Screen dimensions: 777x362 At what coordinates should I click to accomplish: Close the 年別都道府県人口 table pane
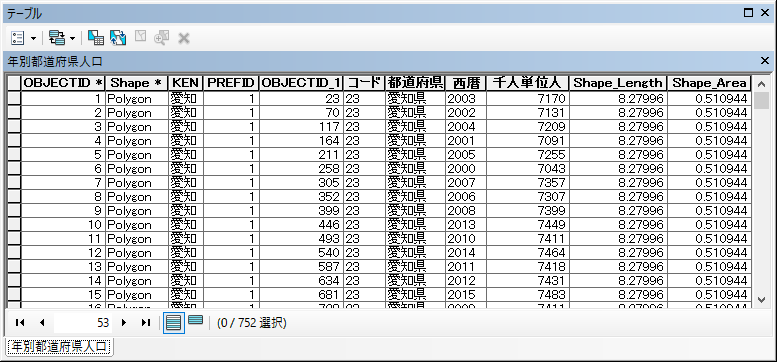(x=764, y=60)
